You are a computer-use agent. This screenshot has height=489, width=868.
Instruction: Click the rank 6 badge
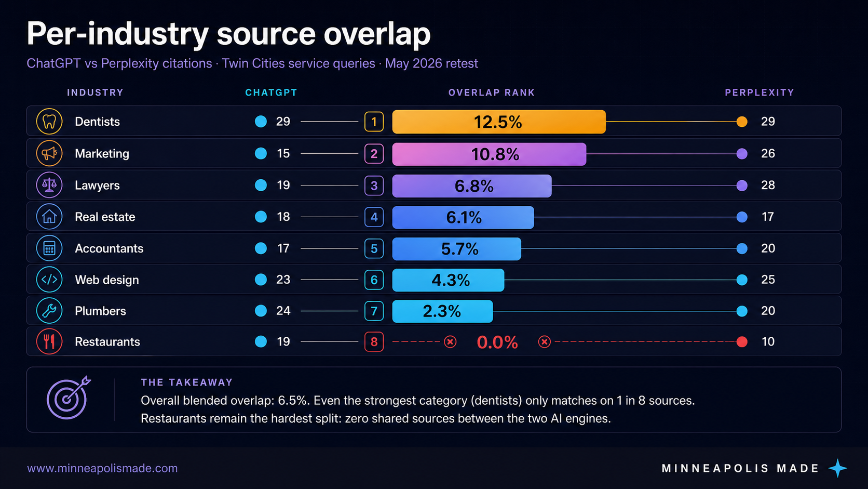click(374, 280)
